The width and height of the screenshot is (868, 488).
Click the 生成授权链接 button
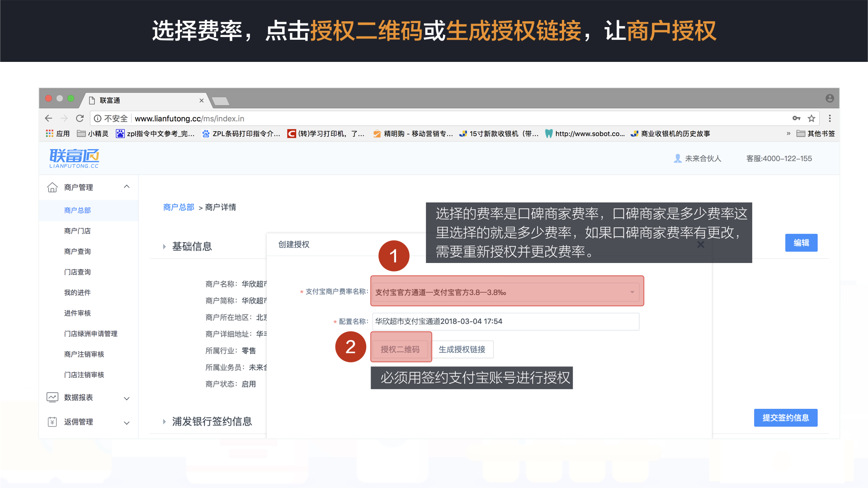pos(462,349)
